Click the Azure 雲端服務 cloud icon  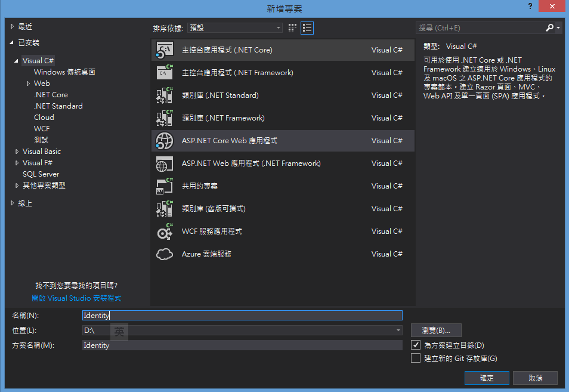coord(165,254)
